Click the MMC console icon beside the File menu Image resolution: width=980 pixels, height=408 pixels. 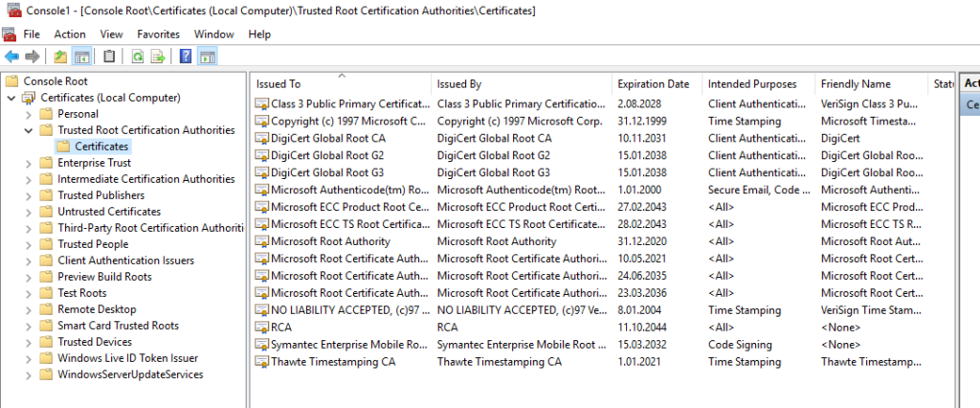tap(9, 34)
